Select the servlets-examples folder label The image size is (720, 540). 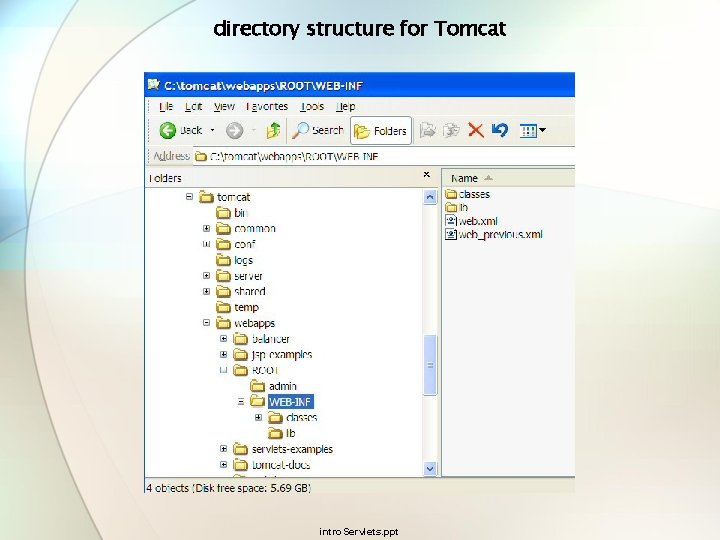coord(292,449)
